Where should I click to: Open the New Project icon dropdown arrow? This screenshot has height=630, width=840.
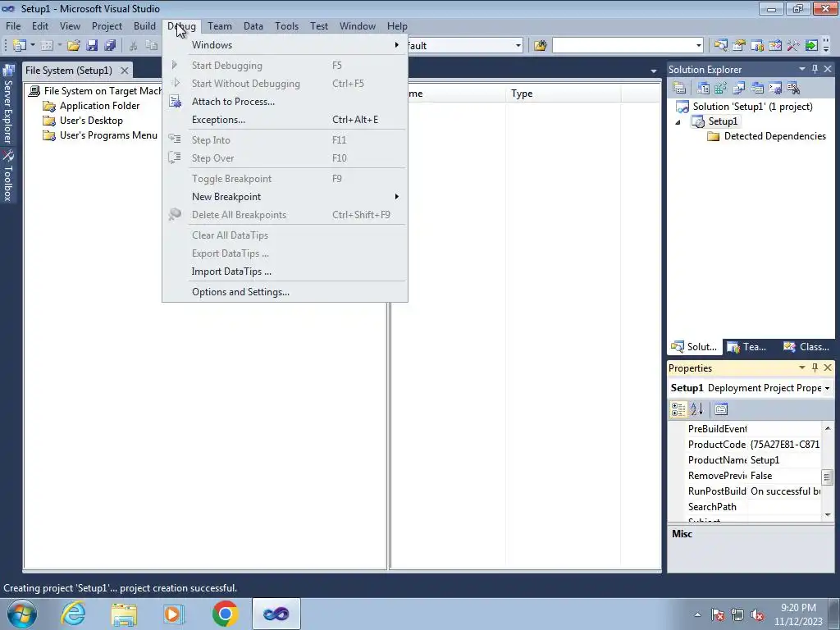click(x=32, y=46)
